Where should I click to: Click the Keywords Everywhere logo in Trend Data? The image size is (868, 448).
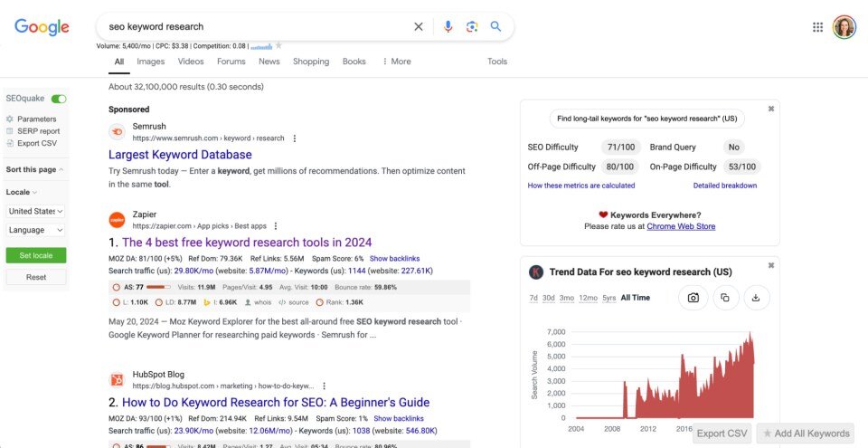point(536,272)
